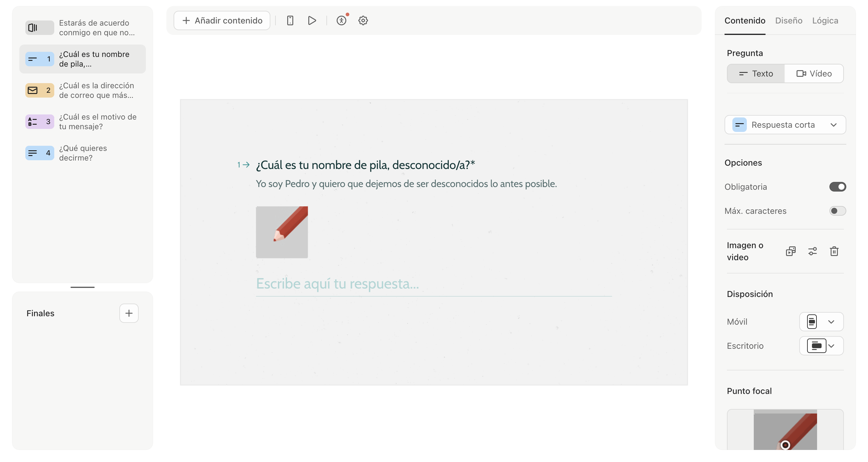
Task: Enable the Máx. caracteres toggle
Action: tap(838, 211)
